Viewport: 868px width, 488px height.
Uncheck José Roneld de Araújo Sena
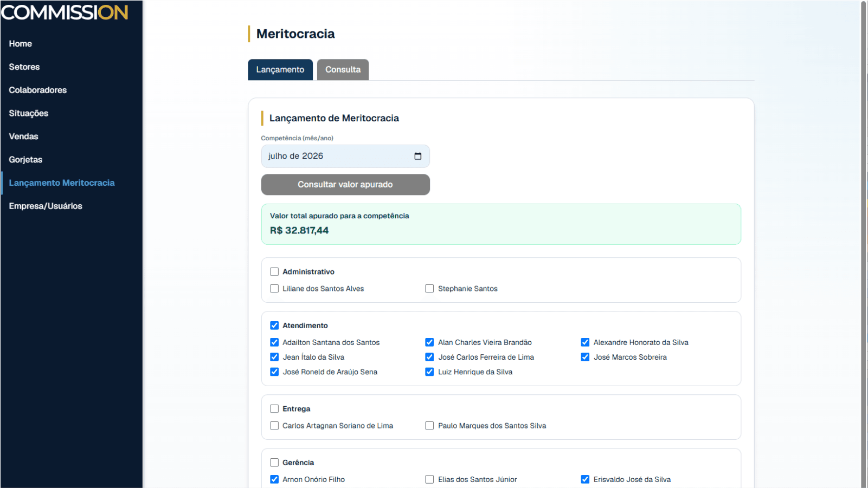274,372
